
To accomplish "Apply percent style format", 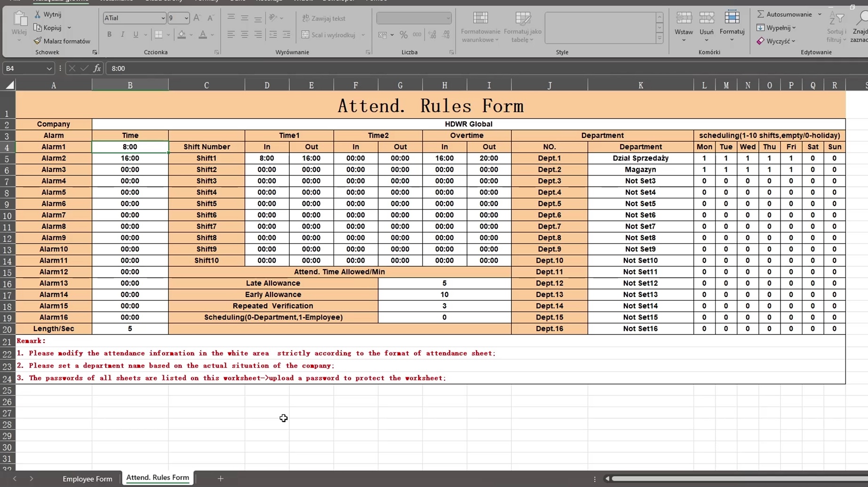I will 403,35.
